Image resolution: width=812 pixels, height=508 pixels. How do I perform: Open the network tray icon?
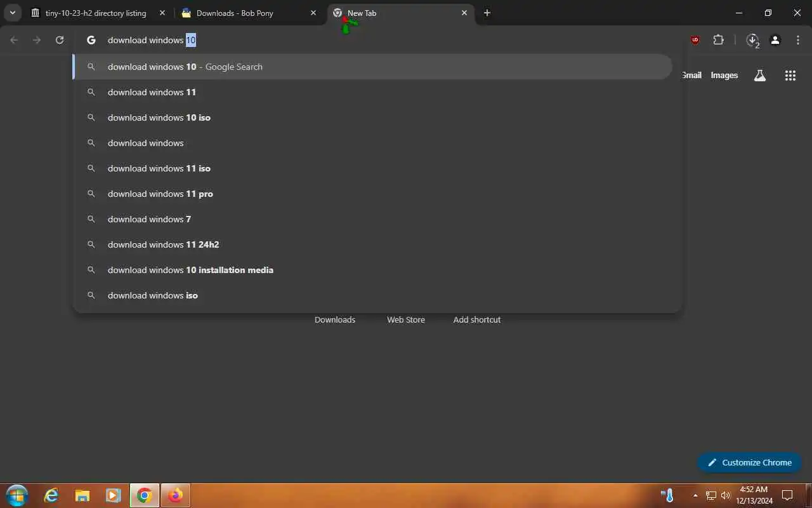tap(711, 495)
